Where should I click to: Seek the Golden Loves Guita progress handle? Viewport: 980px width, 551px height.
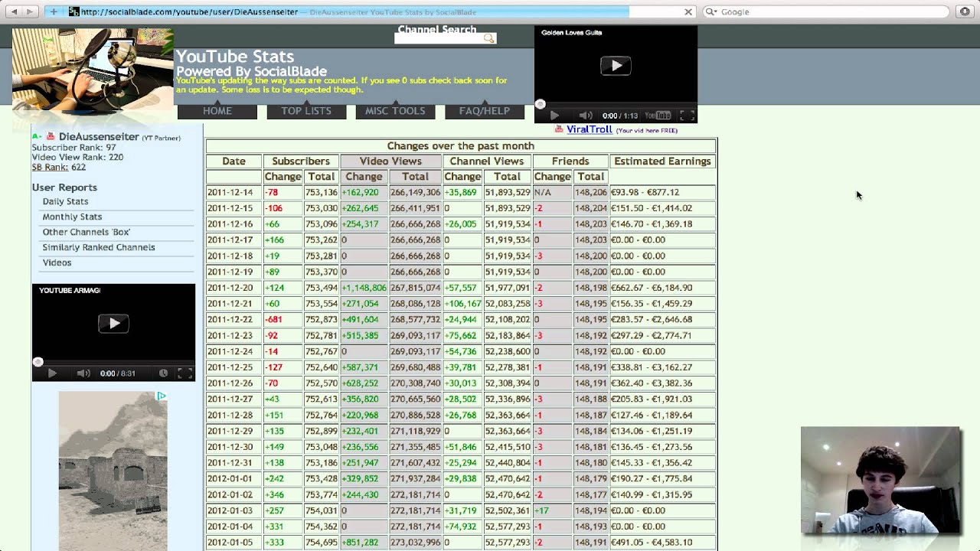[541, 104]
